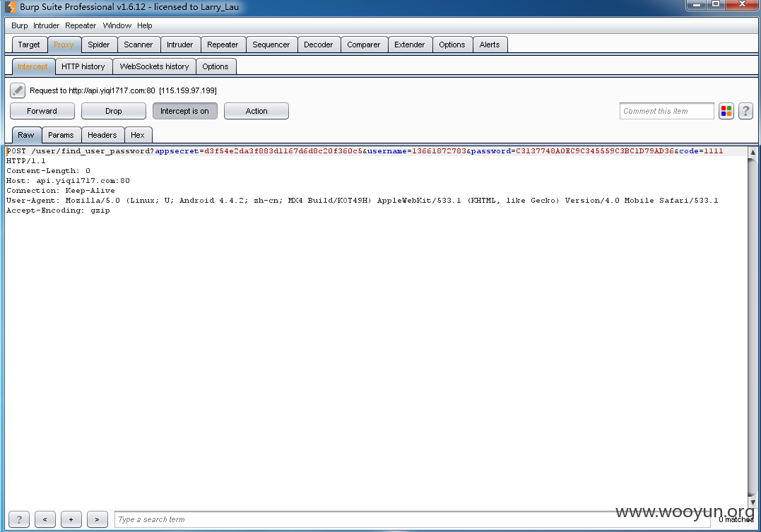Open the main Options tab

(x=452, y=45)
